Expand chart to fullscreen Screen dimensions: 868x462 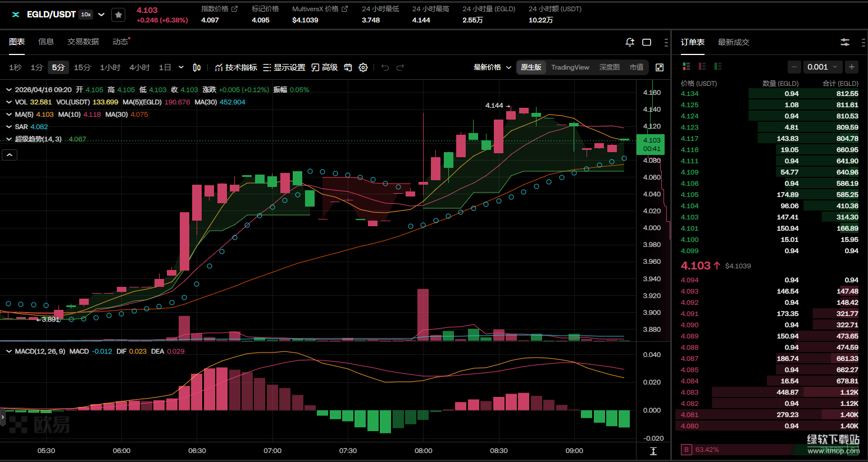pos(660,67)
